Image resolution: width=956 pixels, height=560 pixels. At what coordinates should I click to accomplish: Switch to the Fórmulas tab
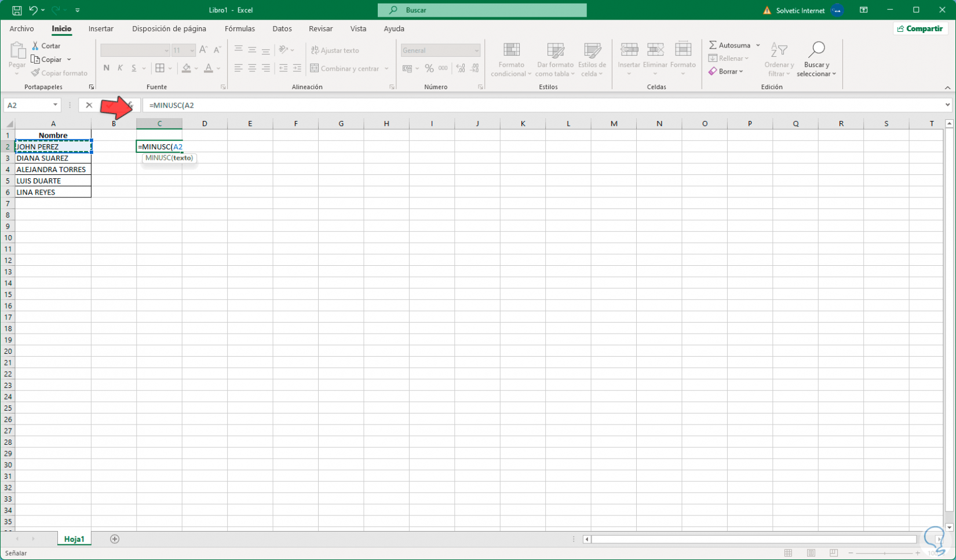239,28
